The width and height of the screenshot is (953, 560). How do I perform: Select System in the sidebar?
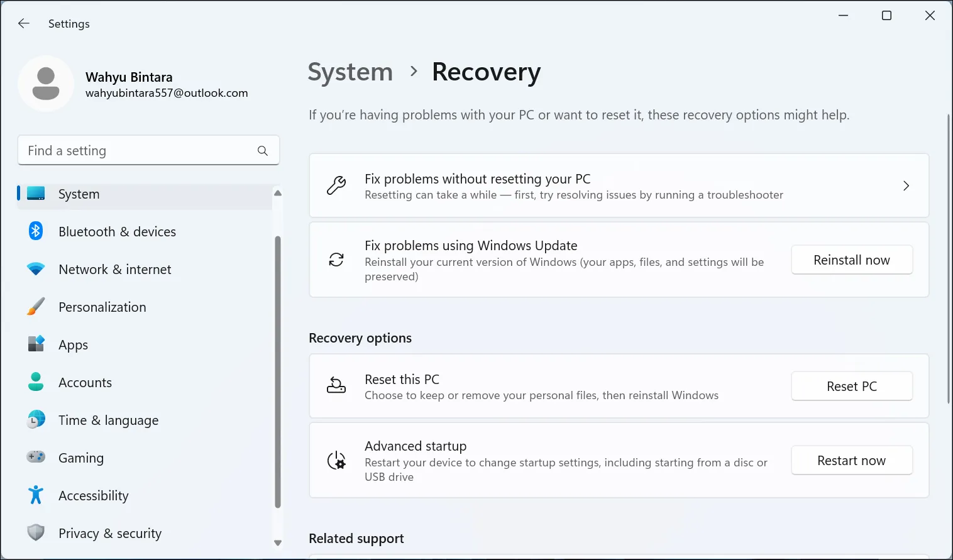[x=79, y=194]
